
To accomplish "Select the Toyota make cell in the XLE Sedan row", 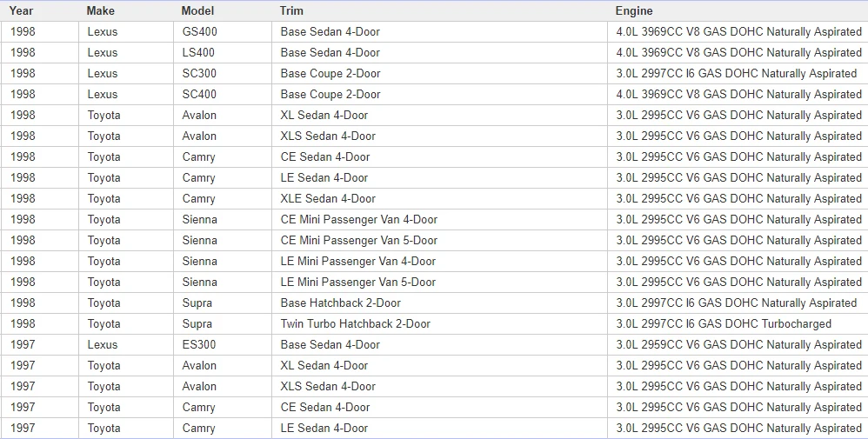I will pos(125,199).
